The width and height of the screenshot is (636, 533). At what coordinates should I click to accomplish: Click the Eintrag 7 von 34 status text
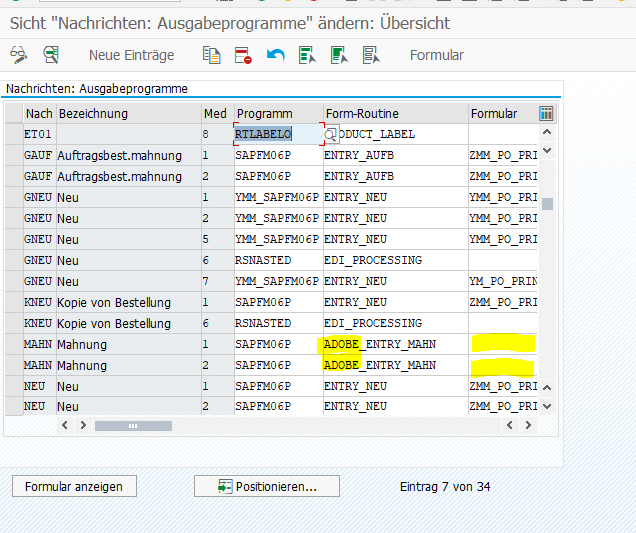point(445,486)
